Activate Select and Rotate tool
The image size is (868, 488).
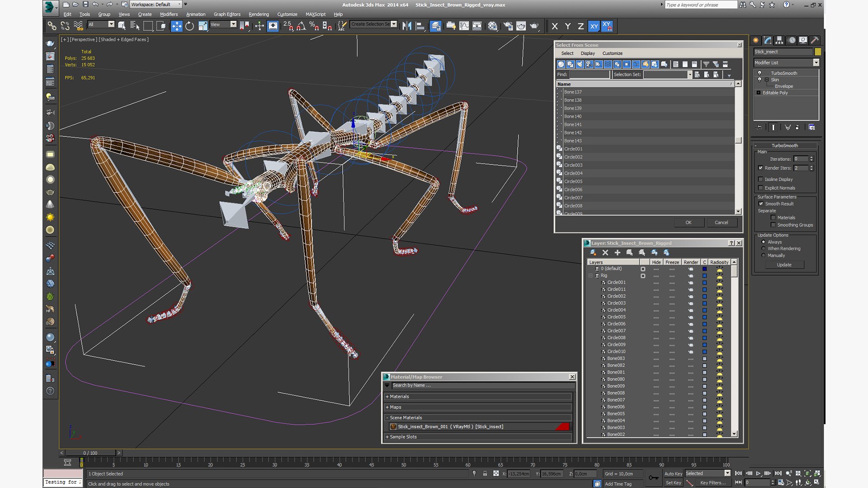[190, 26]
